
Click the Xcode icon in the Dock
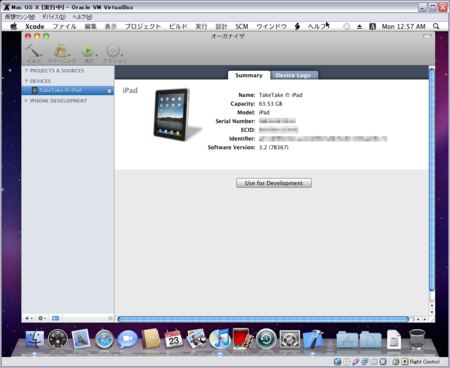313,339
